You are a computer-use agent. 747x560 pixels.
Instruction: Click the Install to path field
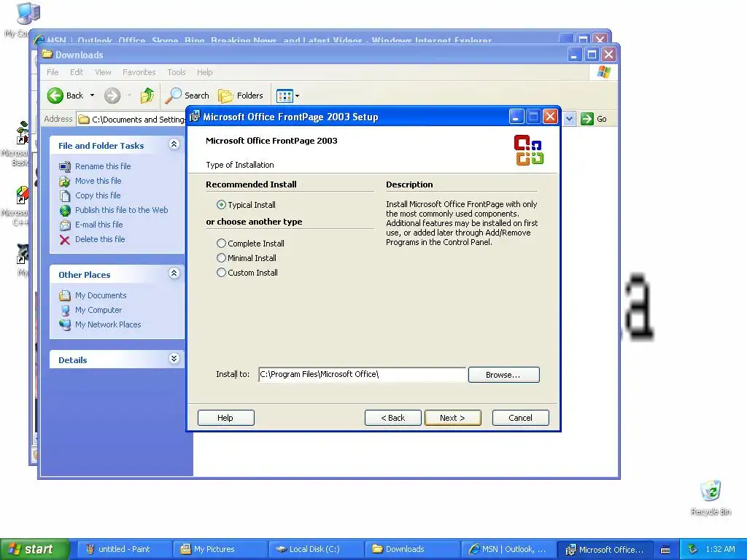(362, 374)
